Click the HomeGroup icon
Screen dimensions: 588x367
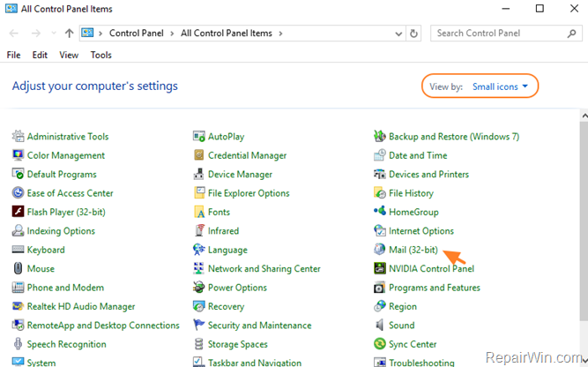(x=380, y=211)
